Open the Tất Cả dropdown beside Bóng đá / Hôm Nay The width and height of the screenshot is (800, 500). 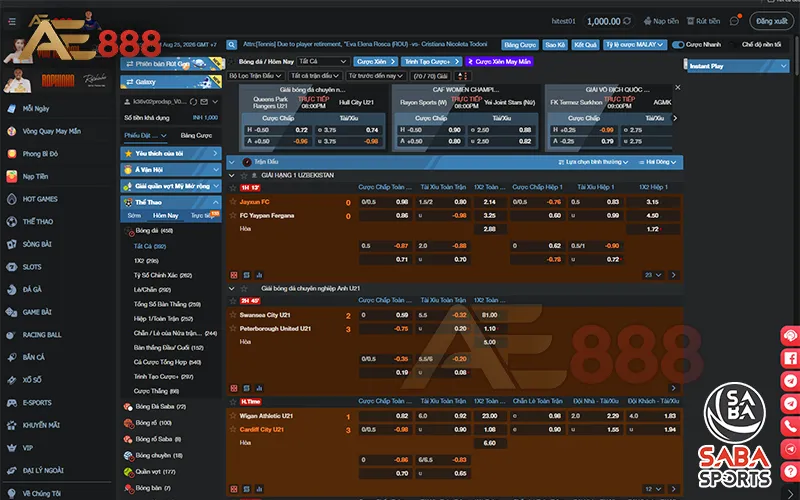tap(322, 61)
